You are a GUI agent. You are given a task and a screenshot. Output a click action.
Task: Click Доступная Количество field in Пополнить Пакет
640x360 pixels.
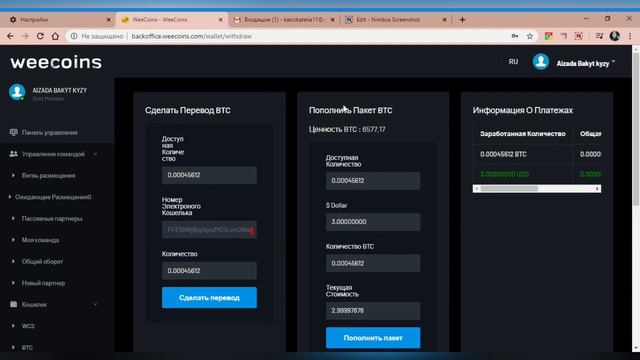(x=373, y=180)
